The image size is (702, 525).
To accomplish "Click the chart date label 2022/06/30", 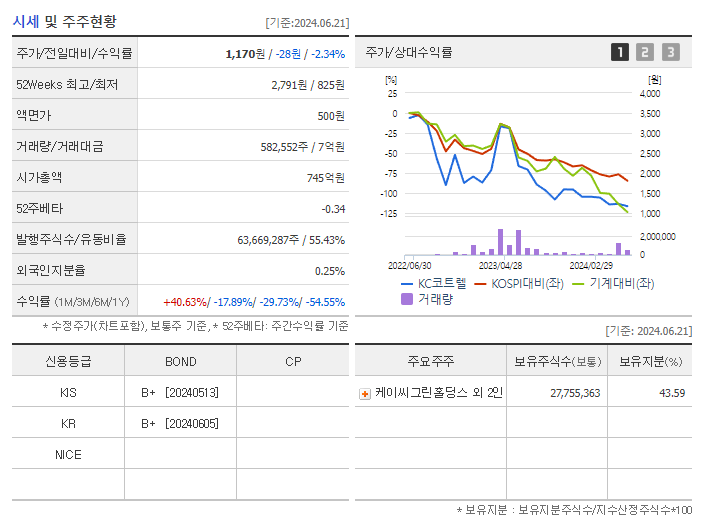I will 409,266.
